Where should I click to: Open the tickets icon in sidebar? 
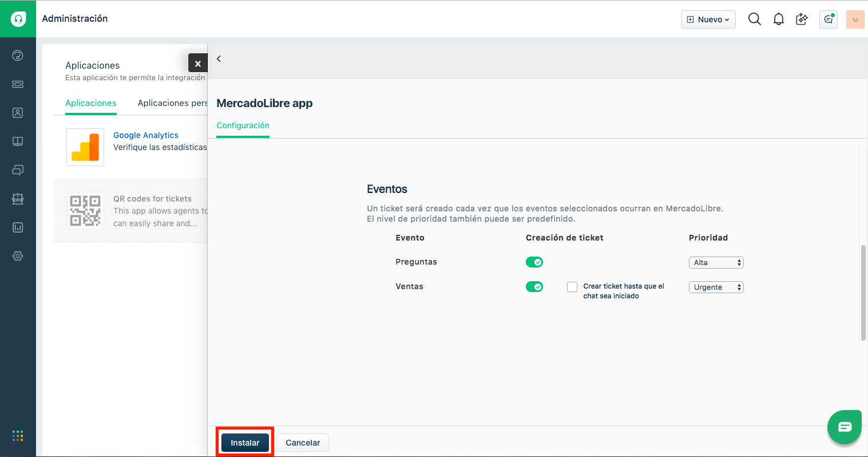point(18,84)
